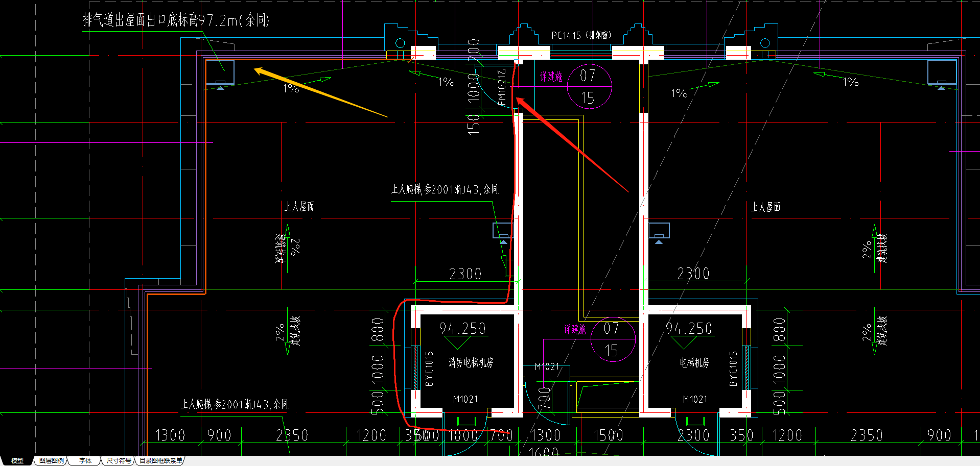
Task: Select the M1021 label in 电梯机房
Action: 695,399
